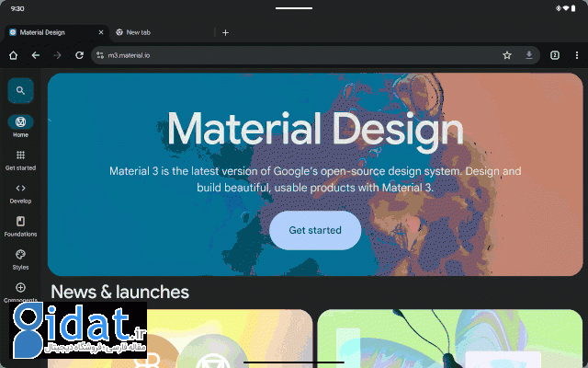Viewport: 588px width, 368px height.
Task: Reload the current page
Action: 79,55
